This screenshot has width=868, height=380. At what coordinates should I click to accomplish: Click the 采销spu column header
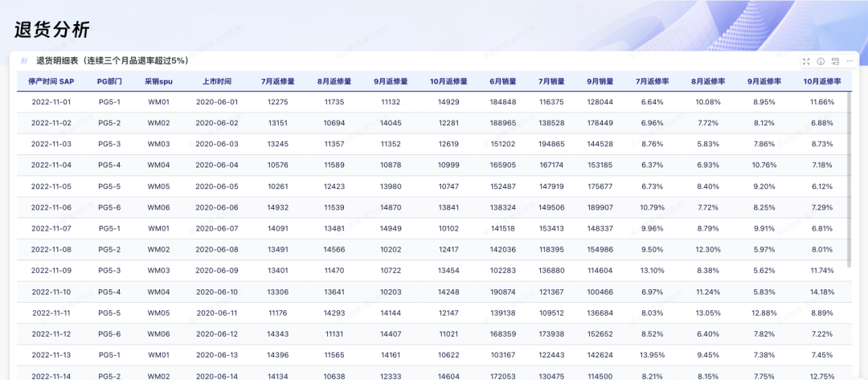point(159,81)
